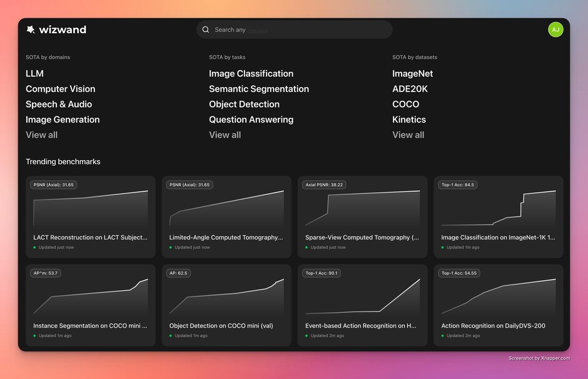Click the Top-1 Acc: 84.5 badge
Image resolution: width=588 pixels, height=379 pixels.
click(457, 185)
